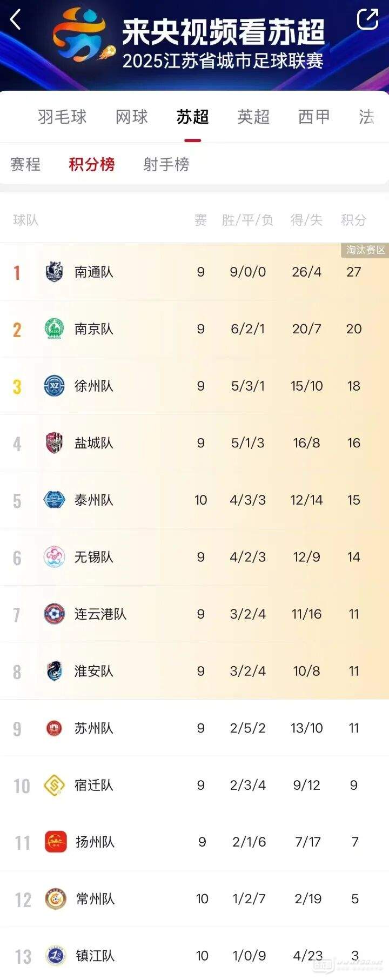Tap the Changzhou team (常州队) logo
This screenshot has width=389, height=980.
pos(56,899)
